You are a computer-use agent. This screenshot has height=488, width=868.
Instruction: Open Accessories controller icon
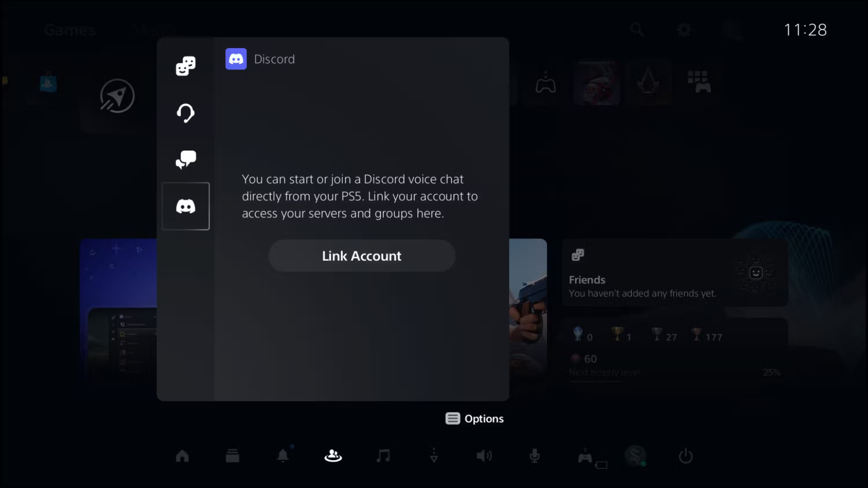click(x=585, y=457)
